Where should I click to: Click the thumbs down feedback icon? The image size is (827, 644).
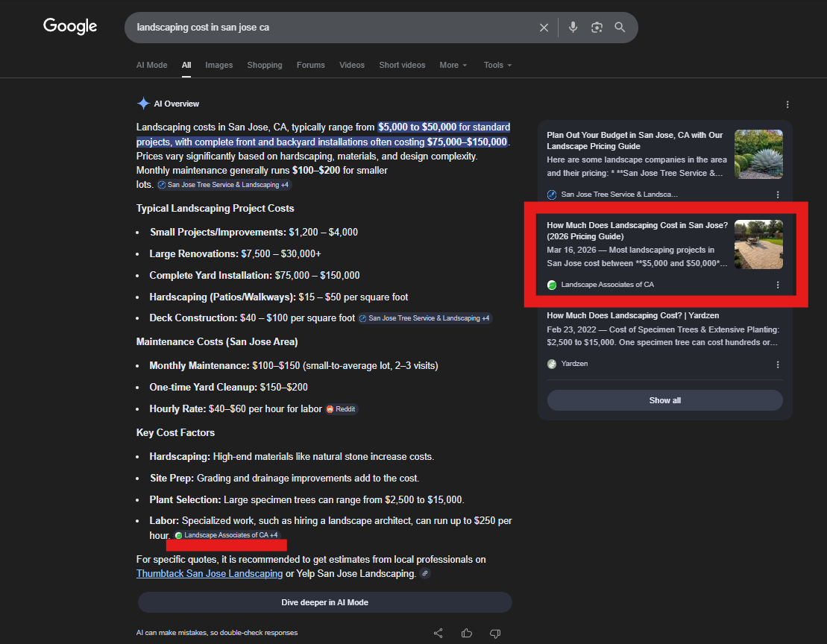[x=494, y=633]
